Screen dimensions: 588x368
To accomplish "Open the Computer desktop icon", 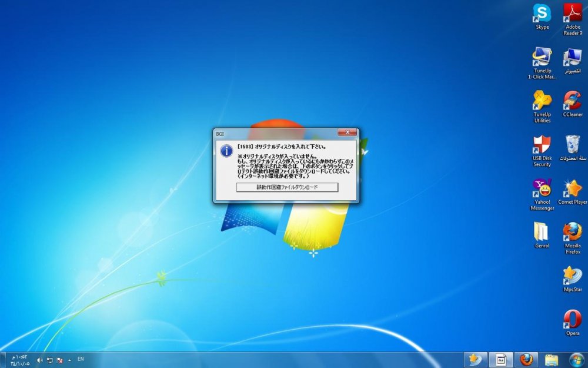I will pos(572,58).
